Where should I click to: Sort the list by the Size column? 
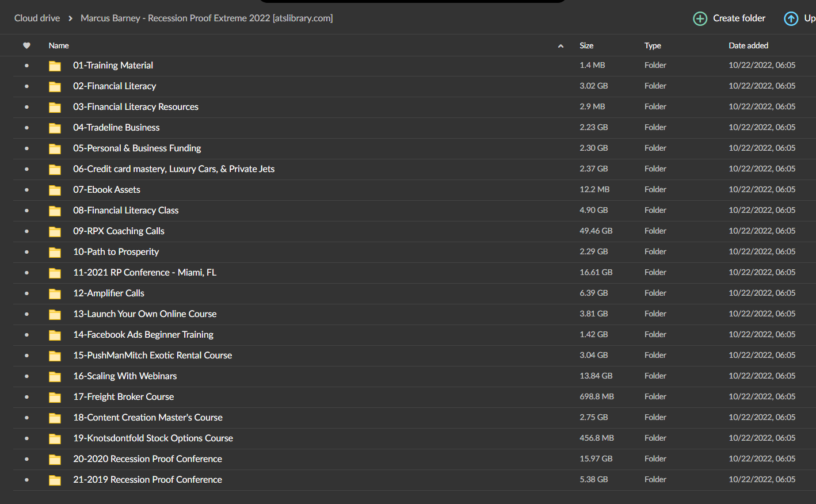(586, 45)
